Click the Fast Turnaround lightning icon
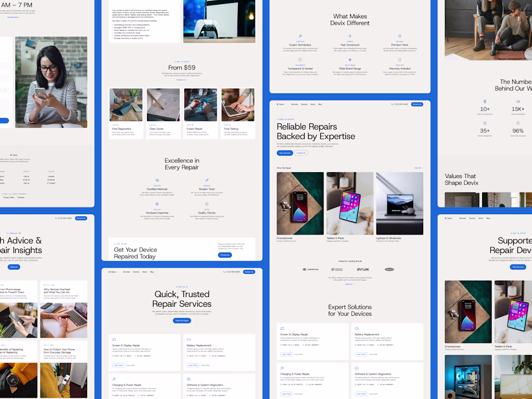The image size is (532, 399). (350, 36)
